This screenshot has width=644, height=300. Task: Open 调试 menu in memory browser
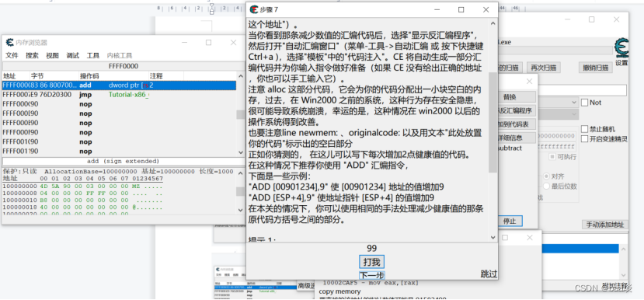73,55
